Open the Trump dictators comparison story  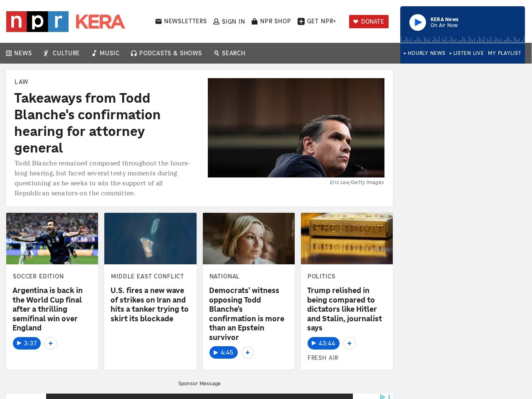(345, 309)
